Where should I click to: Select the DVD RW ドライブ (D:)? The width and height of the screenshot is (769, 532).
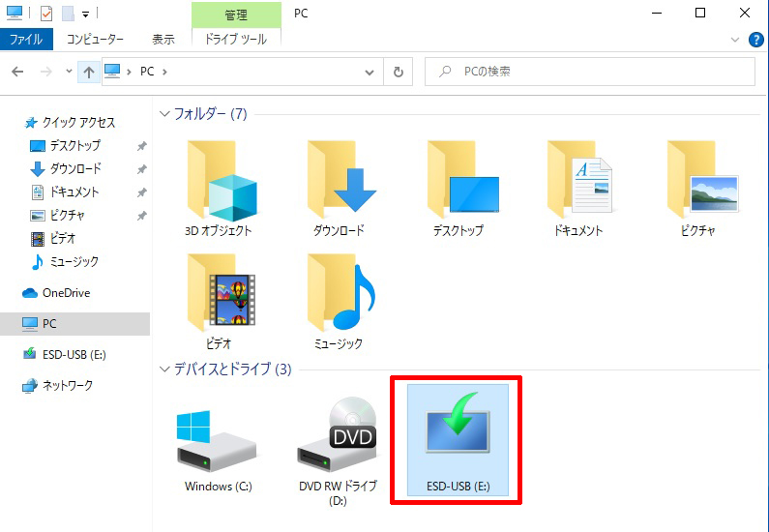click(338, 451)
